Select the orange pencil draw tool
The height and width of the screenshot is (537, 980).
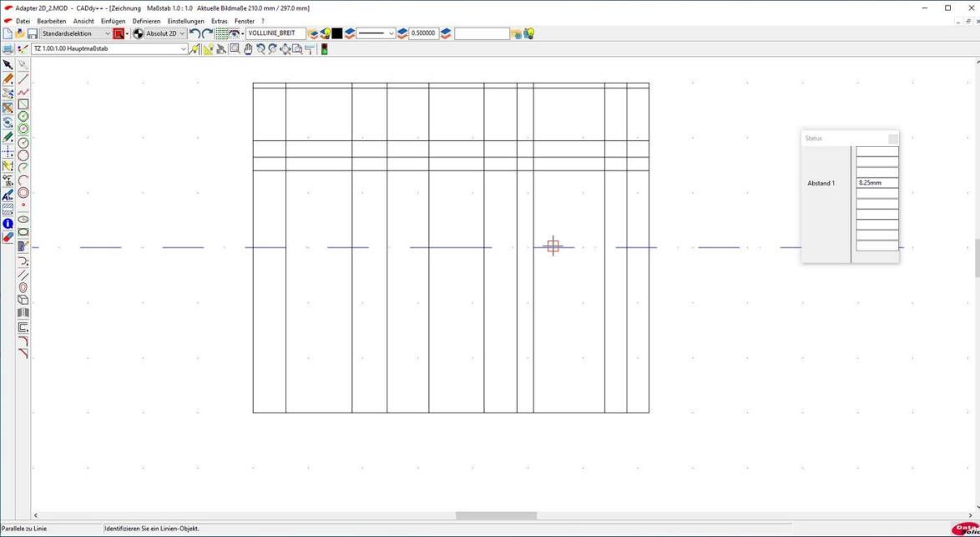point(8,79)
